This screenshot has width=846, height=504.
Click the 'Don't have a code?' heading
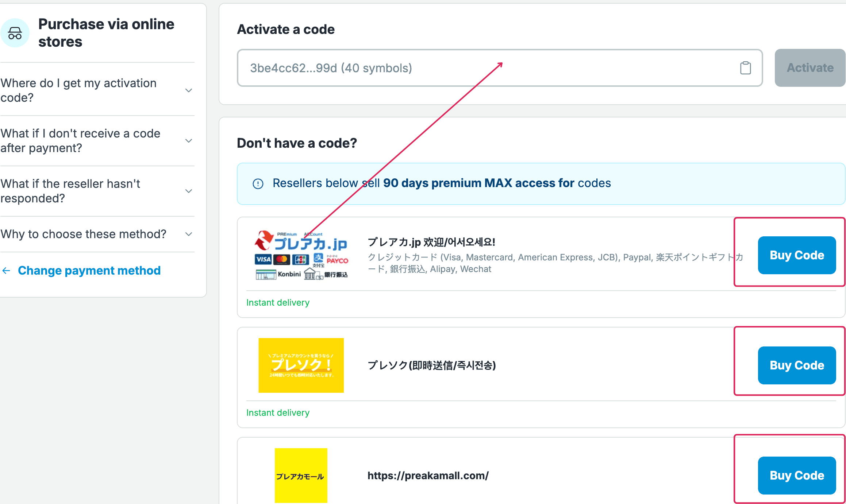(297, 143)
